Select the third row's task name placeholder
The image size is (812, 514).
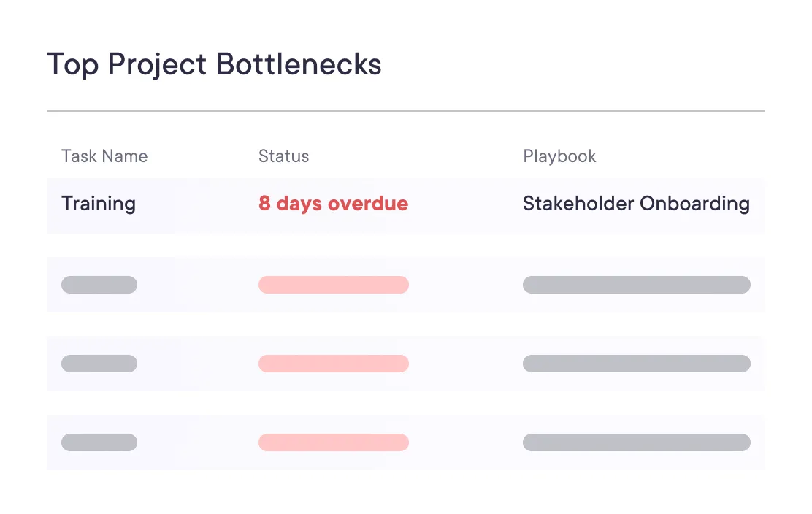coord(99,364)
